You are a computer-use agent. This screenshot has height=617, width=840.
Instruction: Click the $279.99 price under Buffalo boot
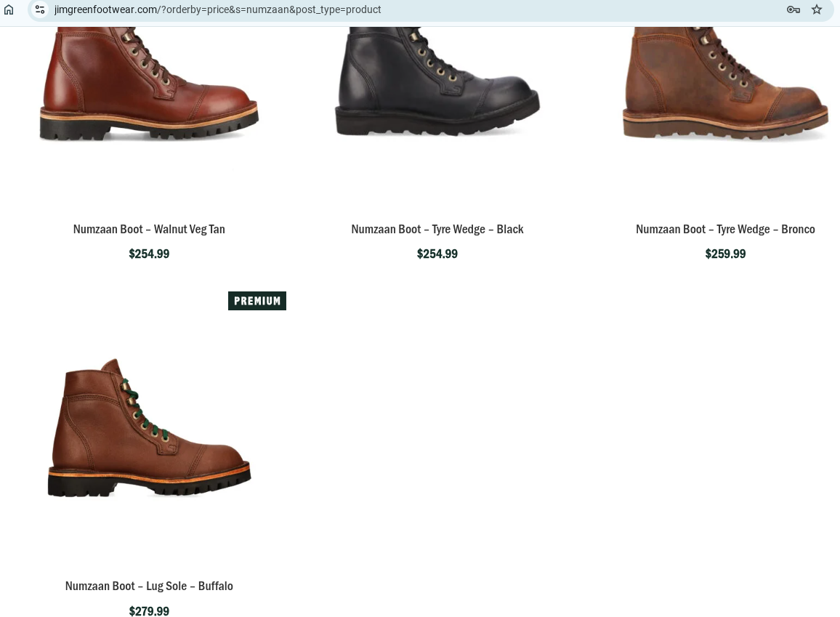click(x=149, y=610)
